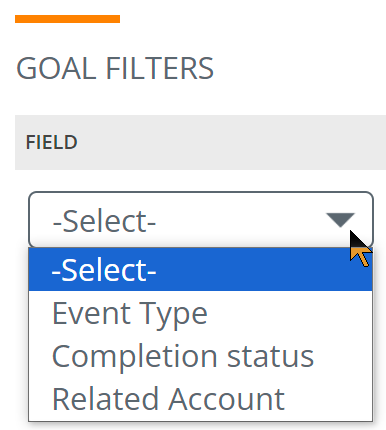This screenshot has height=430, width=386.
Task: Choose the last list item, Related Account
Action: pyautogui.click(x=200, y=399)
